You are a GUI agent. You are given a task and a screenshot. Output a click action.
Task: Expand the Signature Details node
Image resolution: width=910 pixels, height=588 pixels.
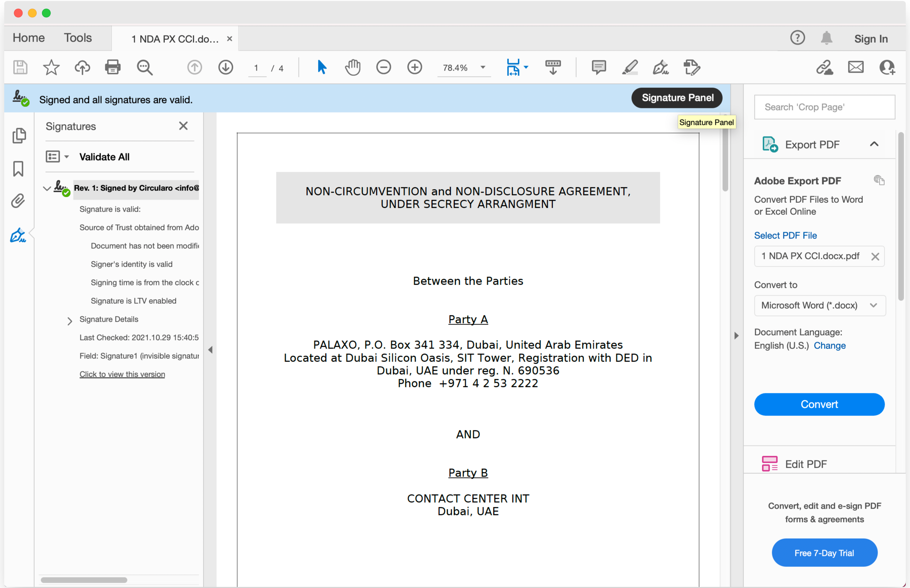[x=70, y=321]
